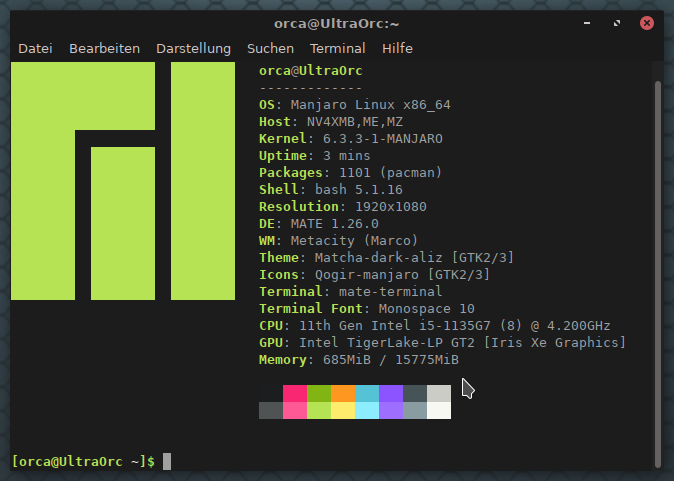Click the yellow color block in bottom row

[343, 411]
